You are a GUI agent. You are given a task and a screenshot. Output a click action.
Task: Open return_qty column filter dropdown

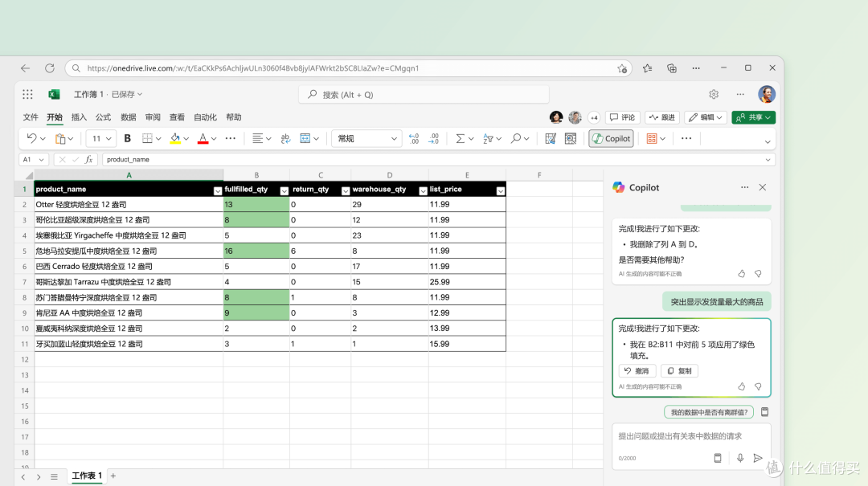[x=346, y=191]
